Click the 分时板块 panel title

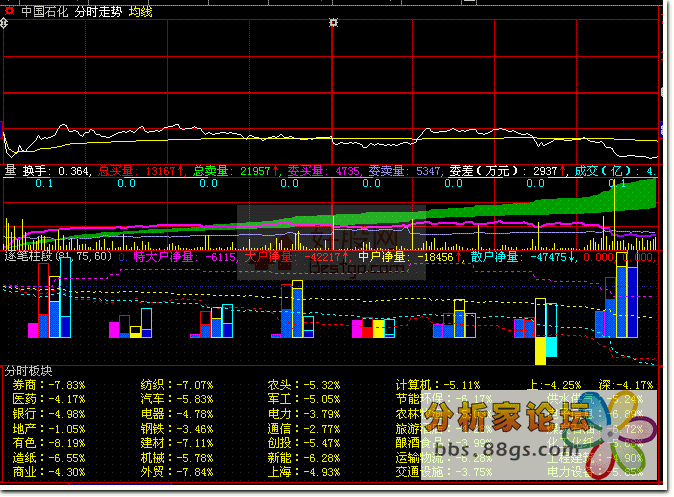point(28,371)
